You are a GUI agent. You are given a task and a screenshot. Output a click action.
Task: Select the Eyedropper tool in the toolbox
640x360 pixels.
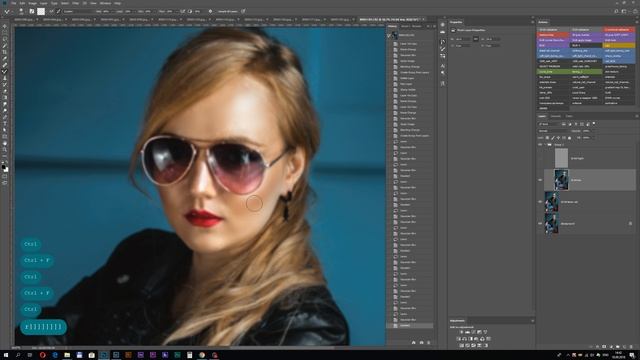[4, 59]
